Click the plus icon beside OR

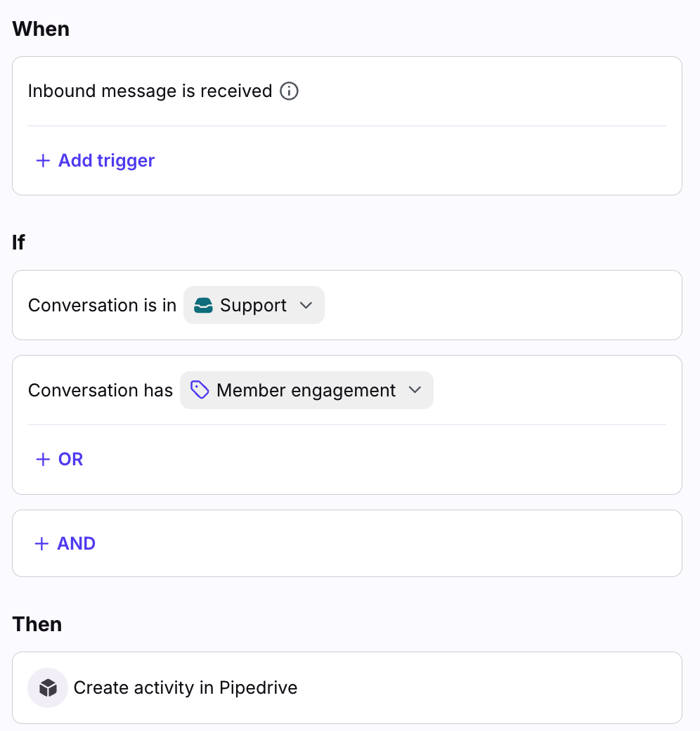coord(43,460)
